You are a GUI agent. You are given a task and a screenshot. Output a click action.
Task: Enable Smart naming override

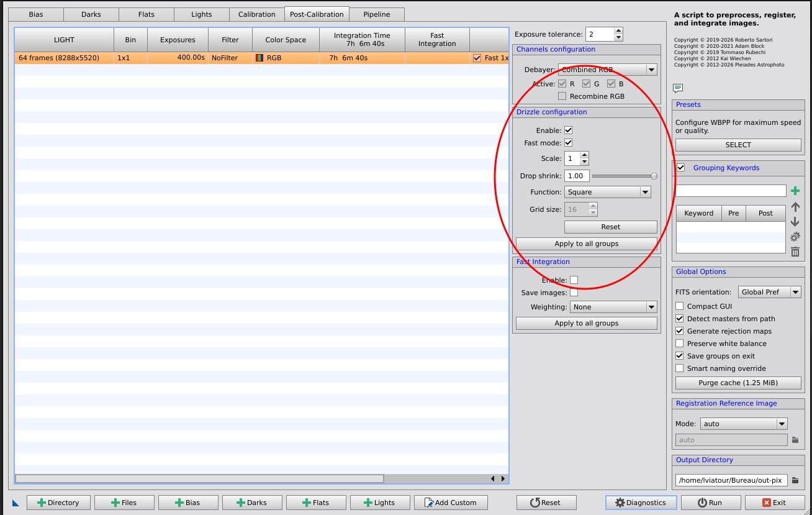pos(679,368)
